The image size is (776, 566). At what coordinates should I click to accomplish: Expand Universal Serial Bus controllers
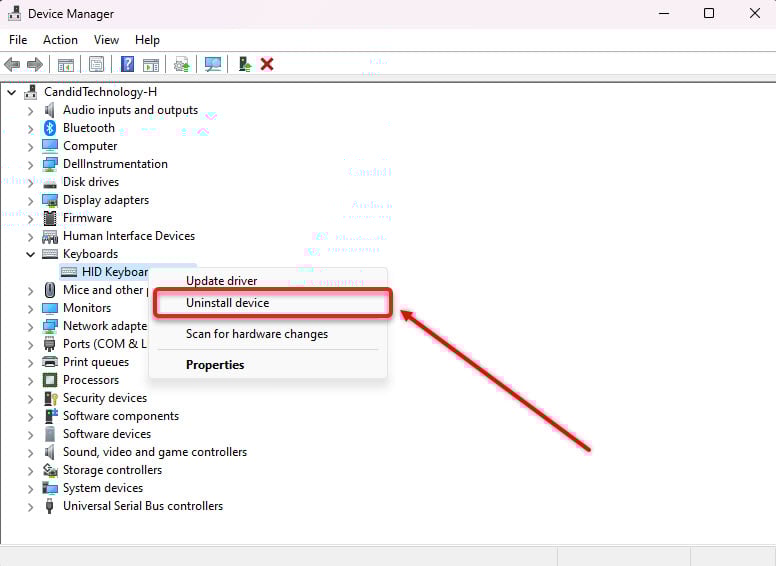pos(31,507)
